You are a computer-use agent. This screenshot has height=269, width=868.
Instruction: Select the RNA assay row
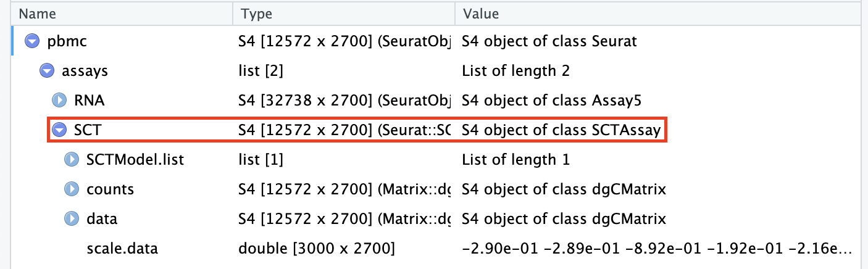tap(85, 101)
